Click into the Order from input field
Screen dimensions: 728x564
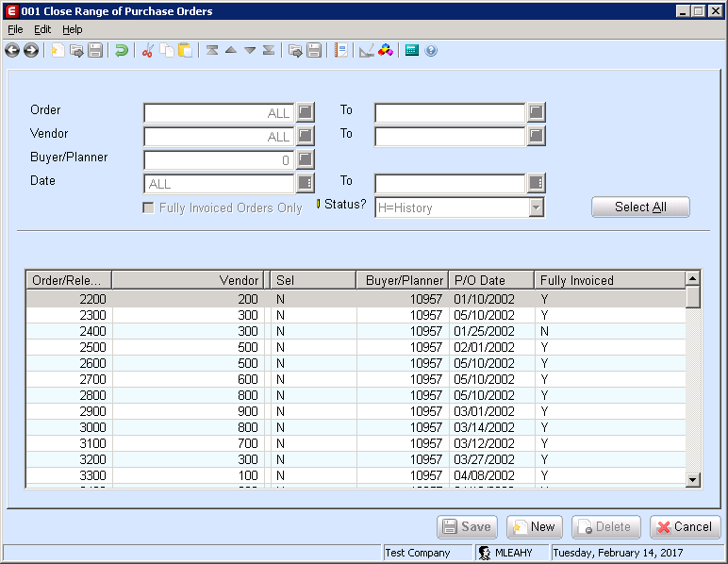219,113
